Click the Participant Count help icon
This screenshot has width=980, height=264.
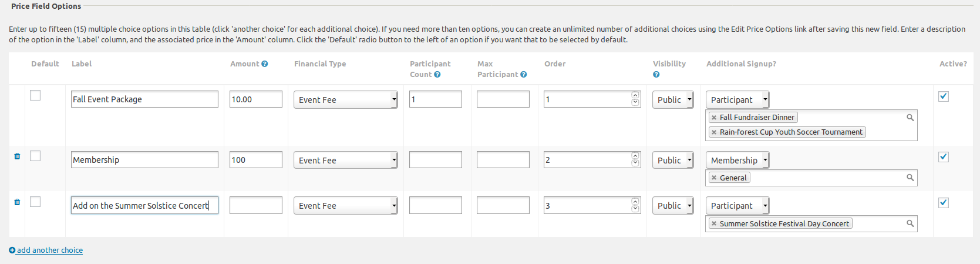pyautogui.click(x=437, y=75)
